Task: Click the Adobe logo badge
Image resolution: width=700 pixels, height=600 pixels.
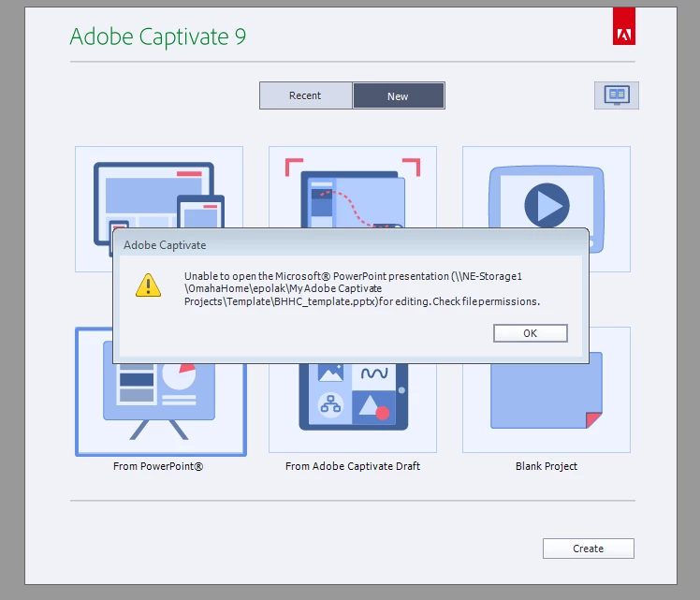Action: [623, 26]
